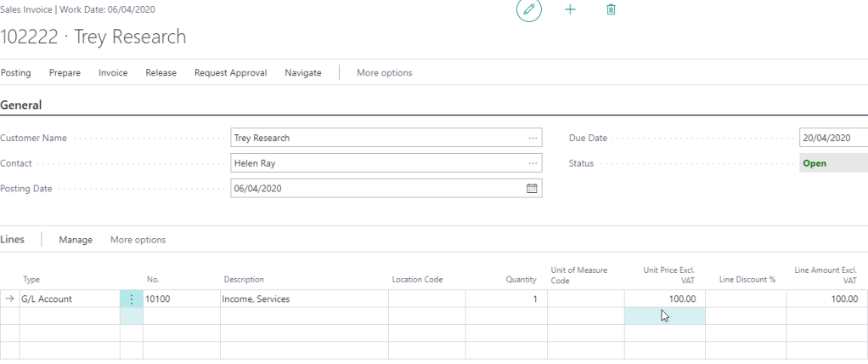Click the ellipsis lookup in Customer Name field

point(533,139)
